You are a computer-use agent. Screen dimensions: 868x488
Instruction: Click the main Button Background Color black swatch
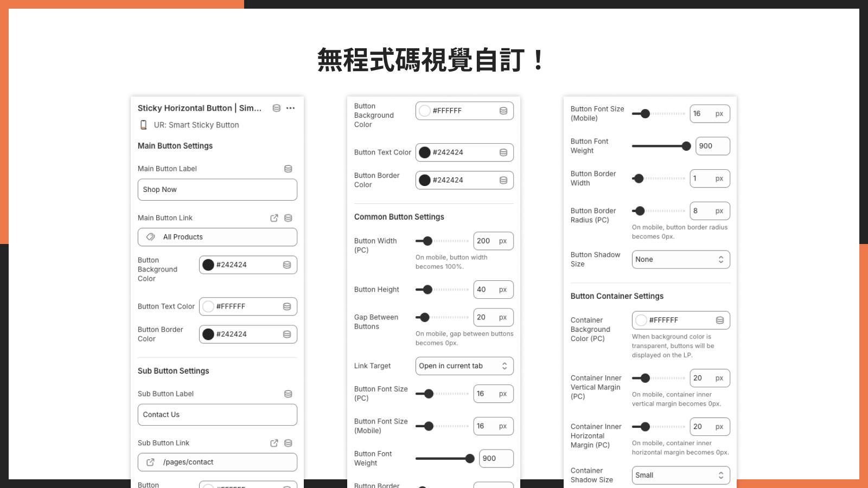[x=208, y=265]
